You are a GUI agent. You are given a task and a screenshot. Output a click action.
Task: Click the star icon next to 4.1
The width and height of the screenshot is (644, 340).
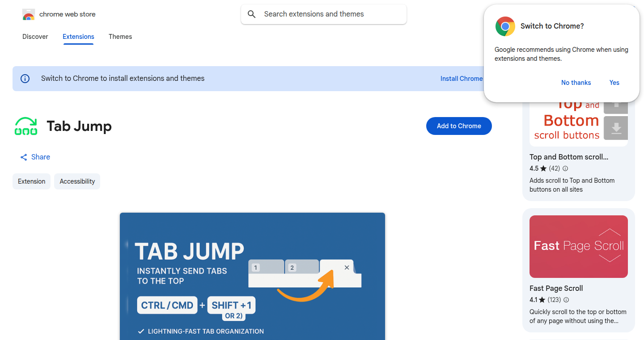coord(542,300)
